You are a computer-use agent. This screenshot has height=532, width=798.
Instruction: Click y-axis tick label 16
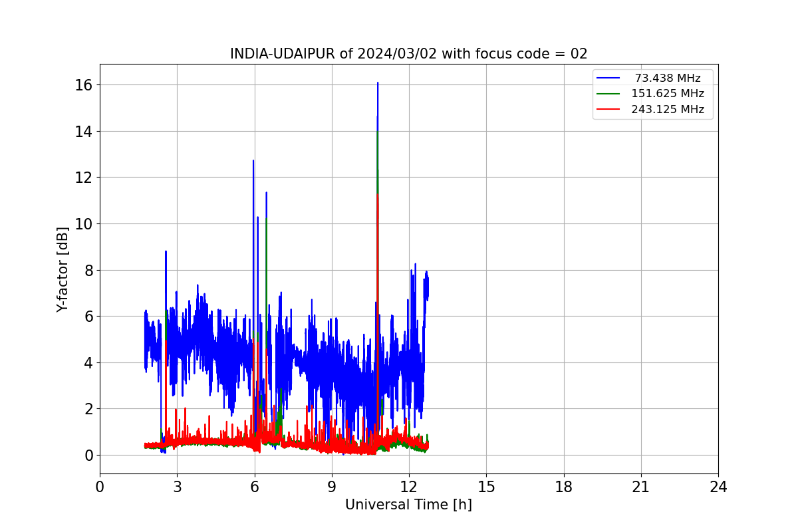click(83, 85)
